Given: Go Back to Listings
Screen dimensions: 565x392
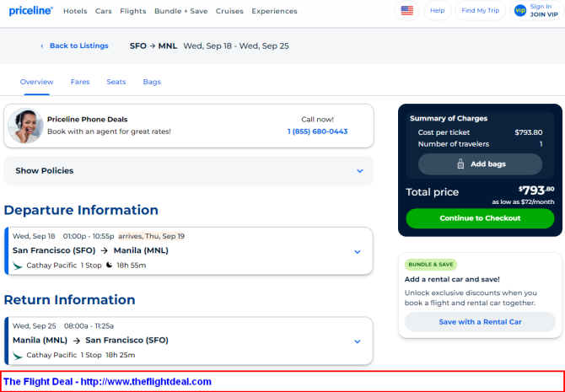Looking at the screenshot, I should [79, 46].
